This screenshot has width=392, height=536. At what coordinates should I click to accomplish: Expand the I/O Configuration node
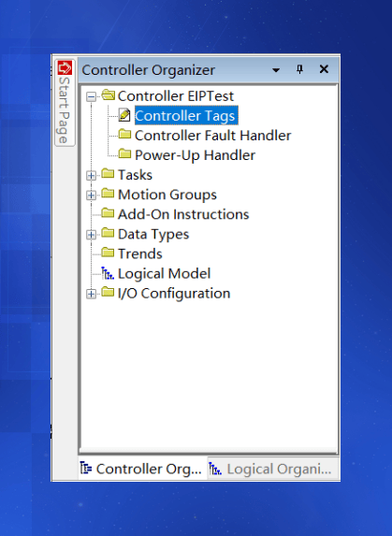[x=91, y=294]
